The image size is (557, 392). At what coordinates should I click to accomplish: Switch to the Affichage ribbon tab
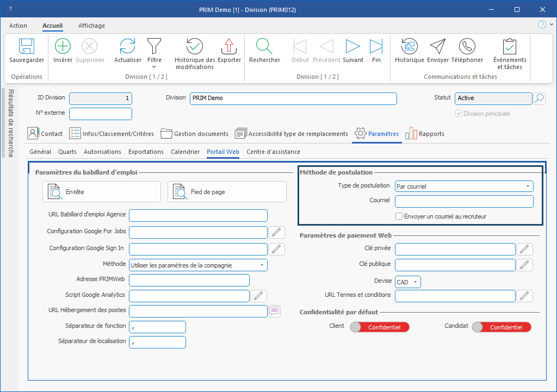tap(91, 26)
